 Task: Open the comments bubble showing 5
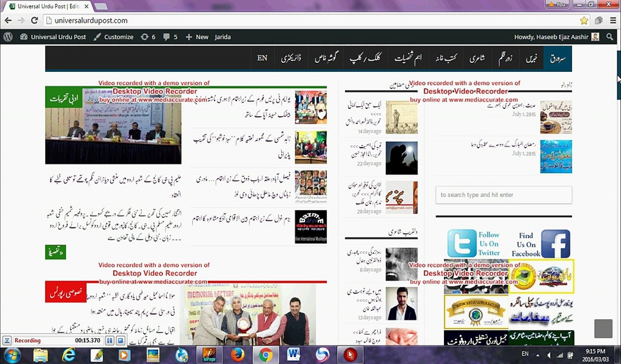(170, 37)
